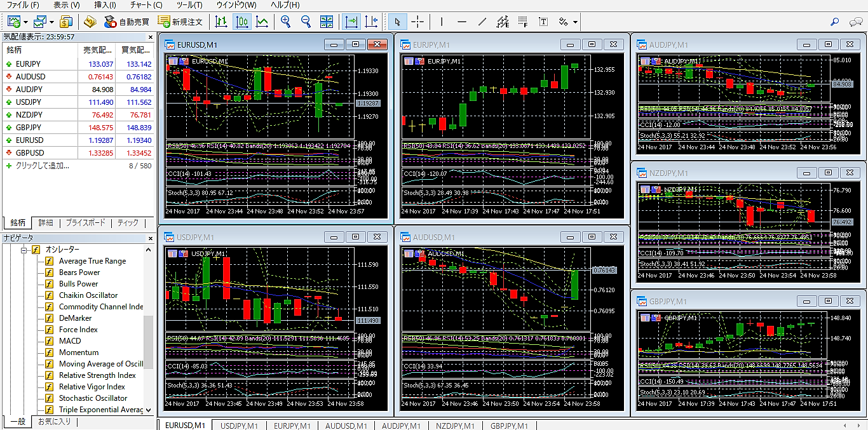Open the チャート (C) menu
Viewport: 868px width, 430px height.
pyautogui.click(x=146, y=5)
